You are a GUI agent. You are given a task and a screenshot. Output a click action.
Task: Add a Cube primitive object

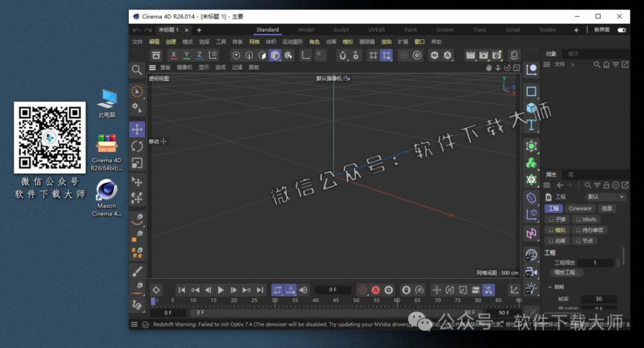(531, 108)
